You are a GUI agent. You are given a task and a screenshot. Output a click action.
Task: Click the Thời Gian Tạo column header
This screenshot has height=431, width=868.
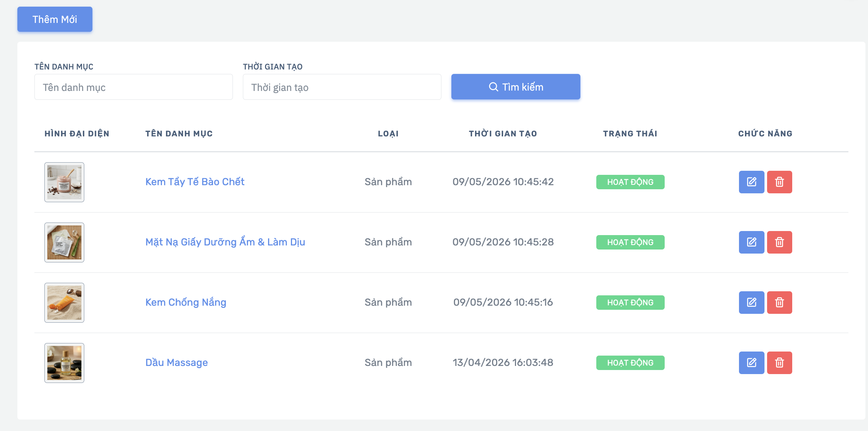[x=503, y=133]
